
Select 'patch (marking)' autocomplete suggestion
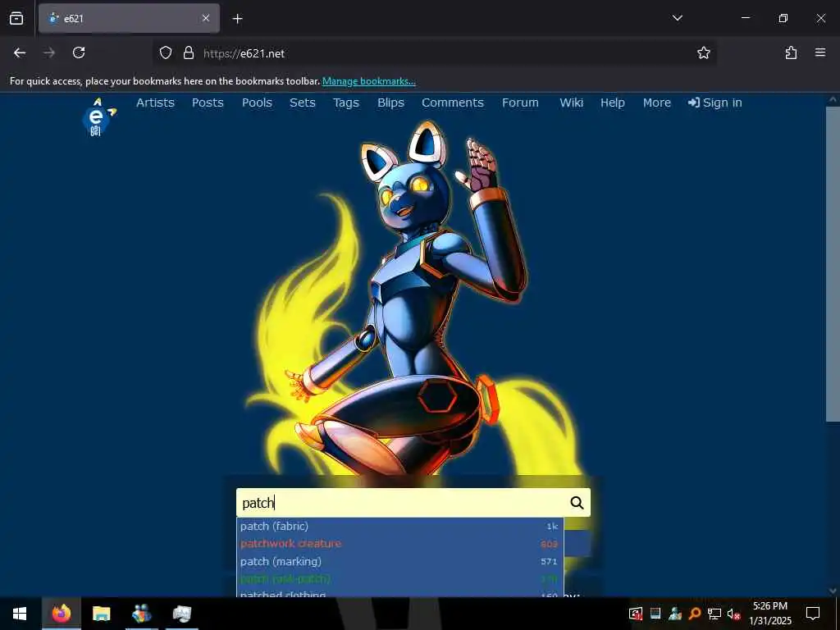[x=399, y=561]
